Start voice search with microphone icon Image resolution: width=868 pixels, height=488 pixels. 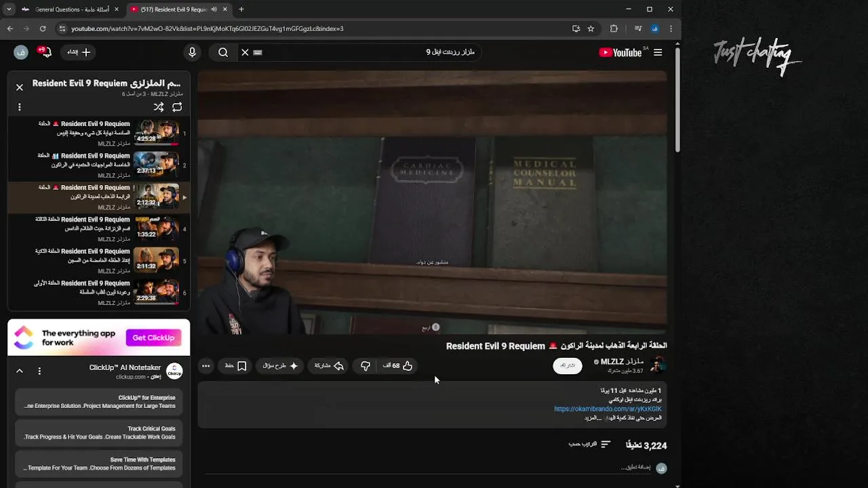pos(192,52)
